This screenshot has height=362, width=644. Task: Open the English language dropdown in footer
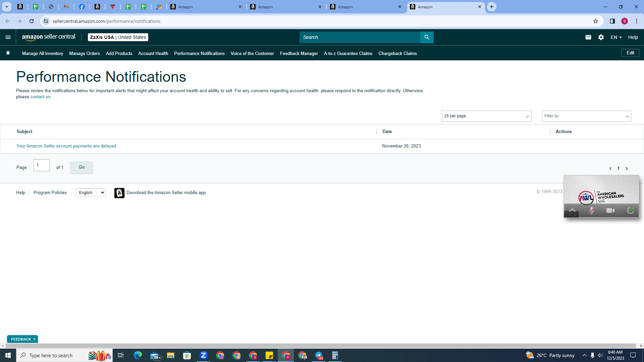91,192
